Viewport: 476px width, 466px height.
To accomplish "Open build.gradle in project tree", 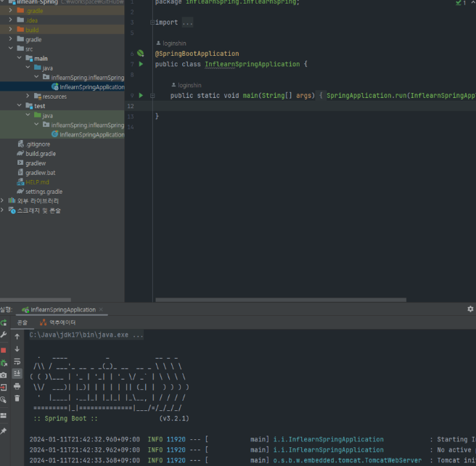I will pos(41,154).
